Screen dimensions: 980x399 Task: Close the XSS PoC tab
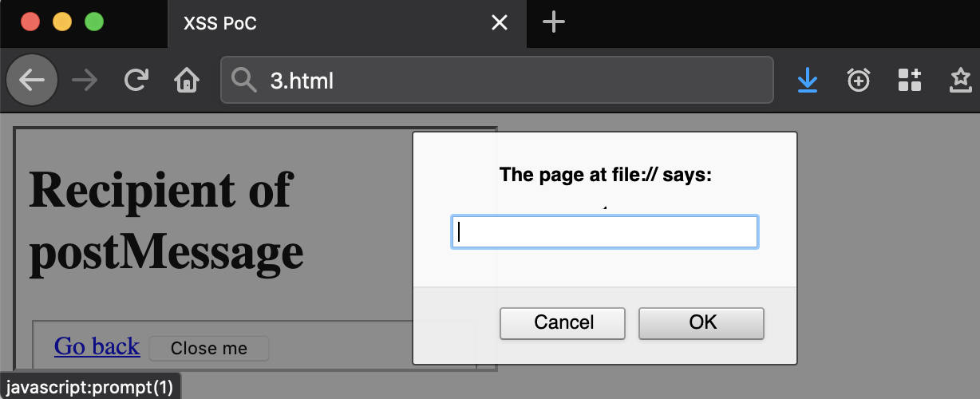[500, 23]
